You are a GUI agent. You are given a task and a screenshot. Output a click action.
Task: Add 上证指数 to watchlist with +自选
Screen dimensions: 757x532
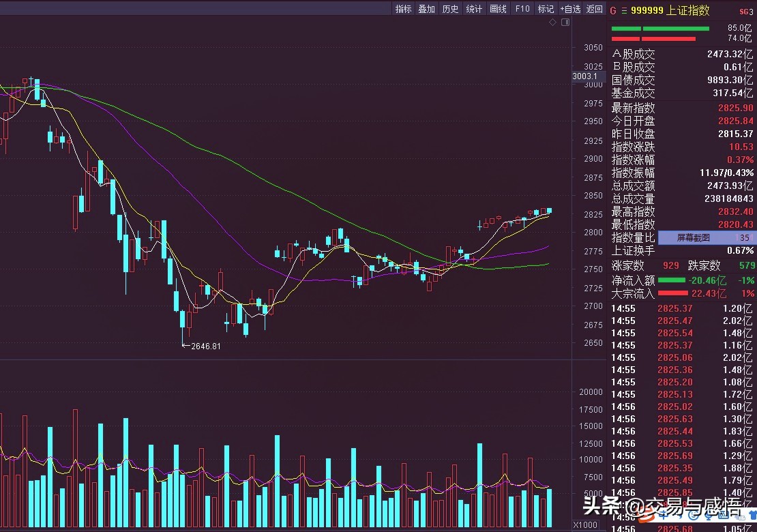coord(570,9)
